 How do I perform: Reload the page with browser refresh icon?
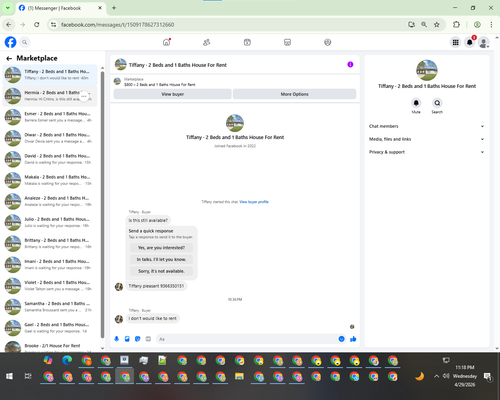click(x=37, y=25)
